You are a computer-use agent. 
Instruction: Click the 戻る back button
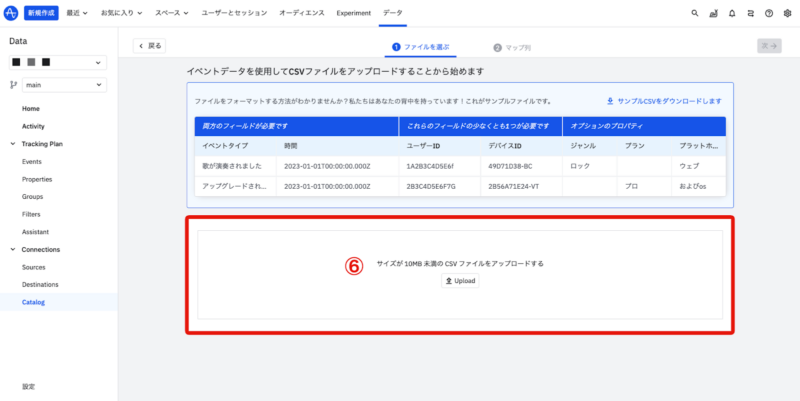(149, 46)
